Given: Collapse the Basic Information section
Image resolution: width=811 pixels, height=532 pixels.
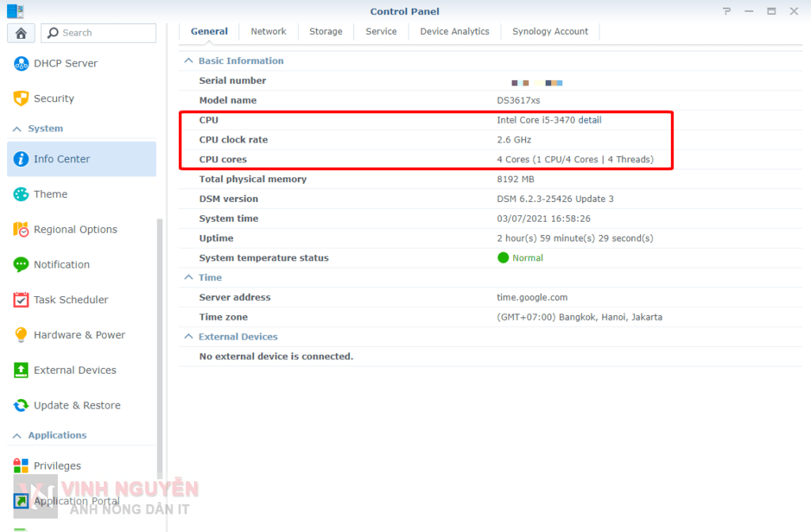Looking at the screenshot, I should [188, 61].
